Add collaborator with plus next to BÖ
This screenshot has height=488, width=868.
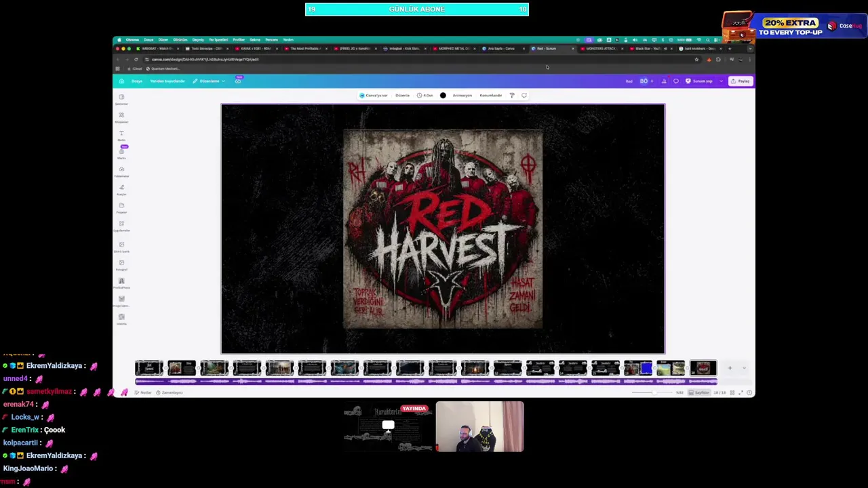[x=652, y=81]
